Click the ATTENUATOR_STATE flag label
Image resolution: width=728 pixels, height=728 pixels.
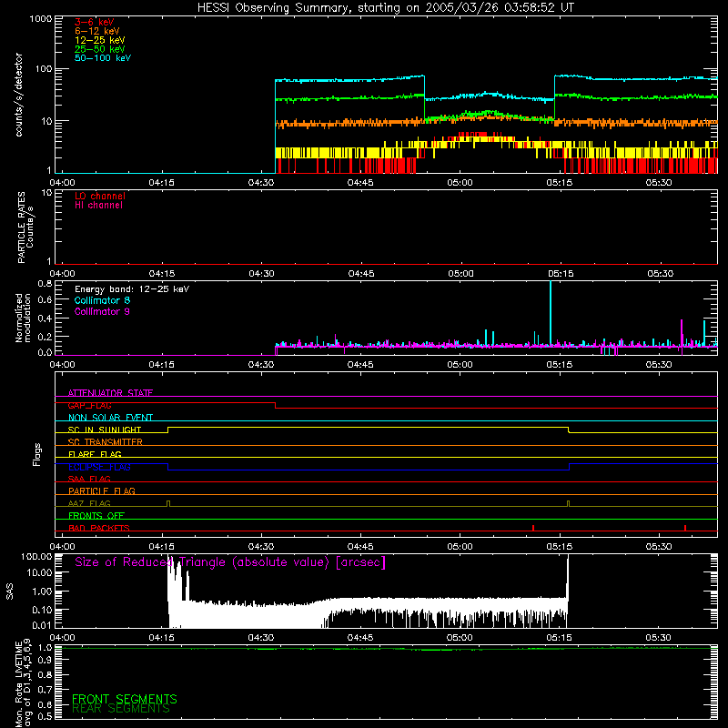coord(110,393)
